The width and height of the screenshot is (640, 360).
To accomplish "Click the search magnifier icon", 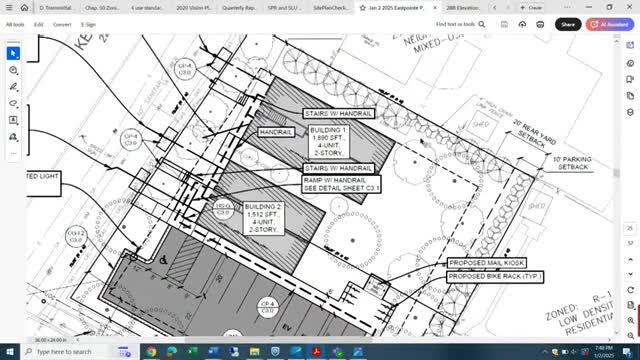I will [482, 24].
